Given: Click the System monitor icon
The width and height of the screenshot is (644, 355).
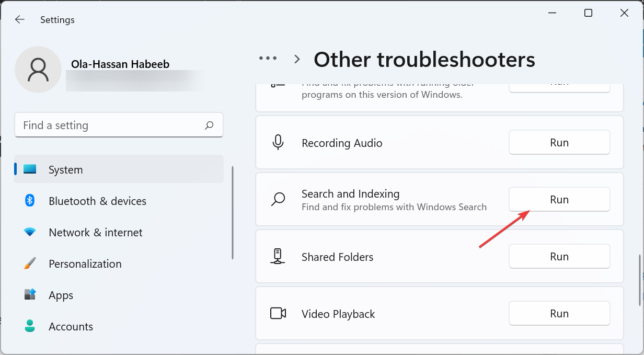Looking at the screenshot, I should click(x=30, y=169).
